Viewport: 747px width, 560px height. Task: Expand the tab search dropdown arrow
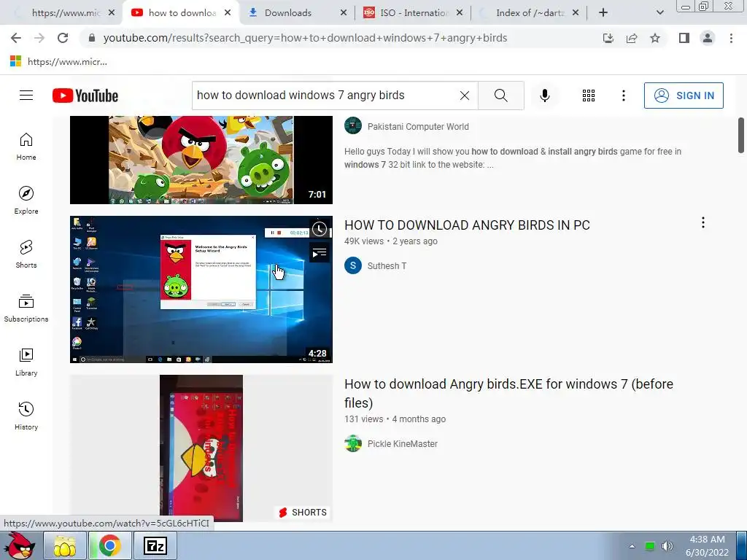click(659, 13)
